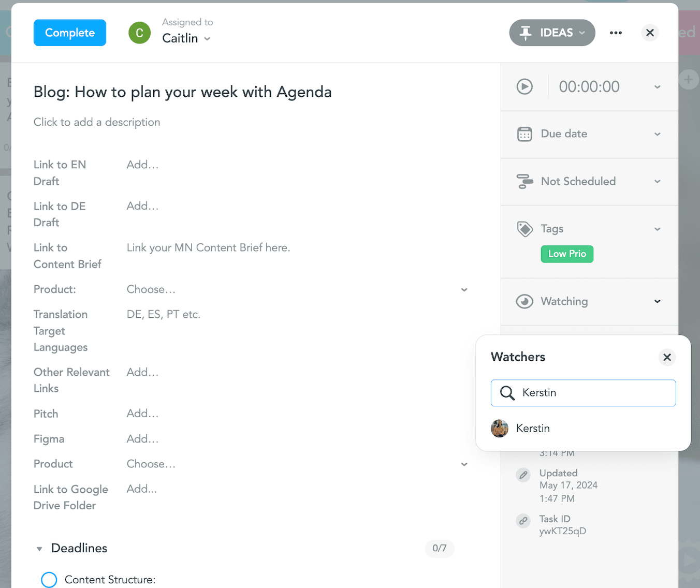Click the Task ID link icon

click(523, 520)
